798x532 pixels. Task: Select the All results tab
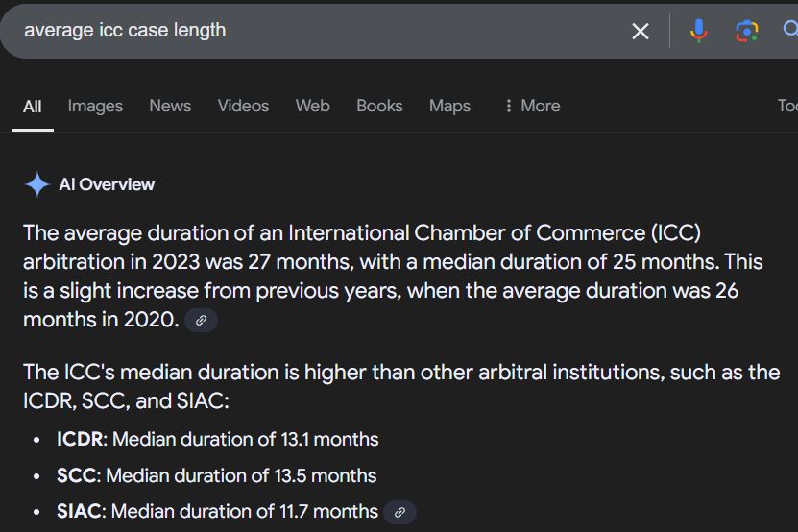pos(32,107)
